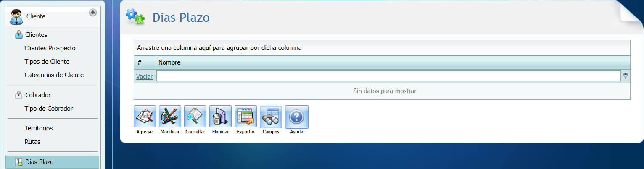
Task: Sort by the Nombre column header
Action: point(169,62)
